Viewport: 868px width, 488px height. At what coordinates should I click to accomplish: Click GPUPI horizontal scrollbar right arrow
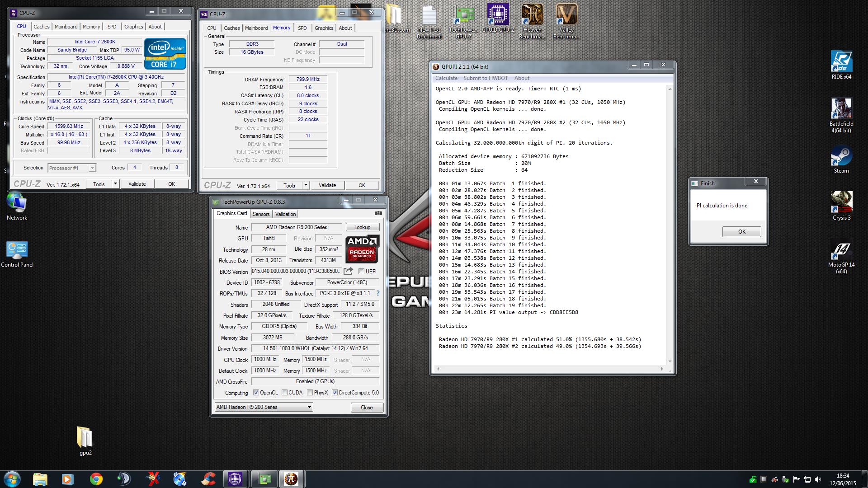(663, 369)
